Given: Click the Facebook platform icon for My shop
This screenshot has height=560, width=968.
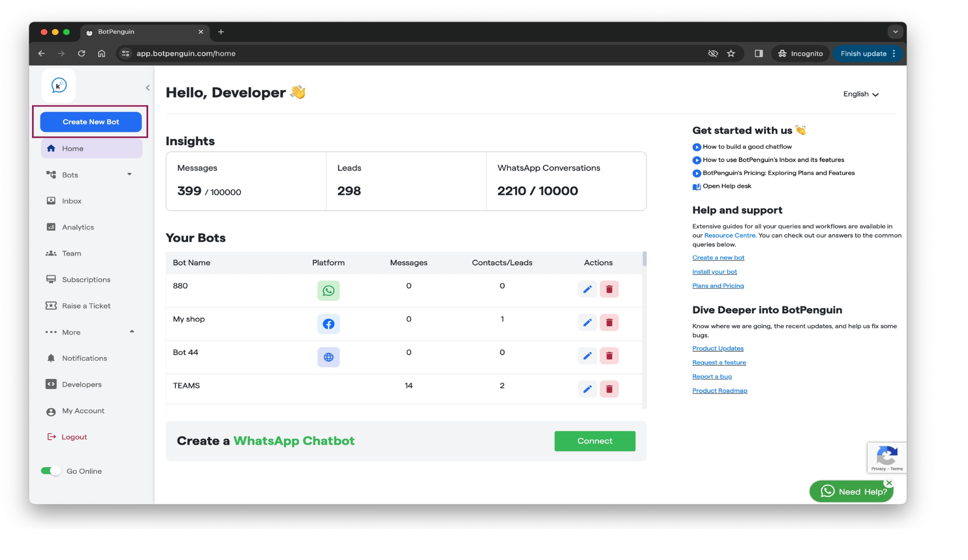Looking at the screenshot, I should point(328,324).
